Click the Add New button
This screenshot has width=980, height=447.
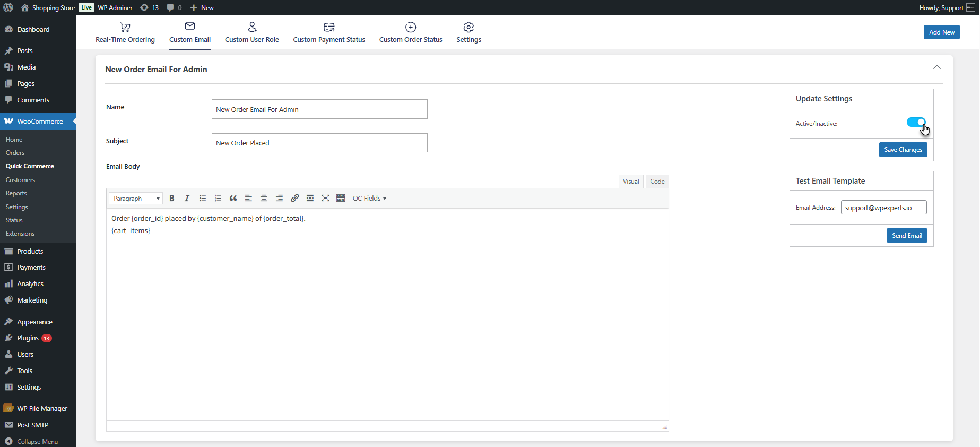point(941,32)
